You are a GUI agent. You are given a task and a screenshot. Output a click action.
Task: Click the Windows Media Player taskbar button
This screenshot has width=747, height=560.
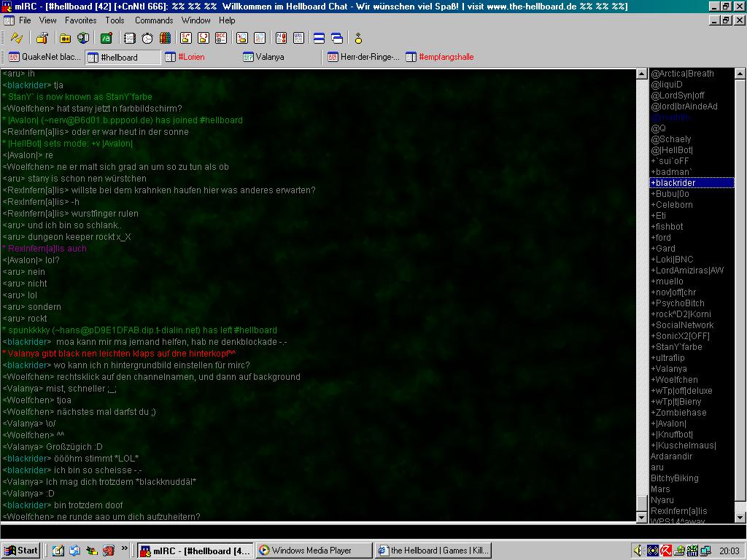(x=312, y=551)
